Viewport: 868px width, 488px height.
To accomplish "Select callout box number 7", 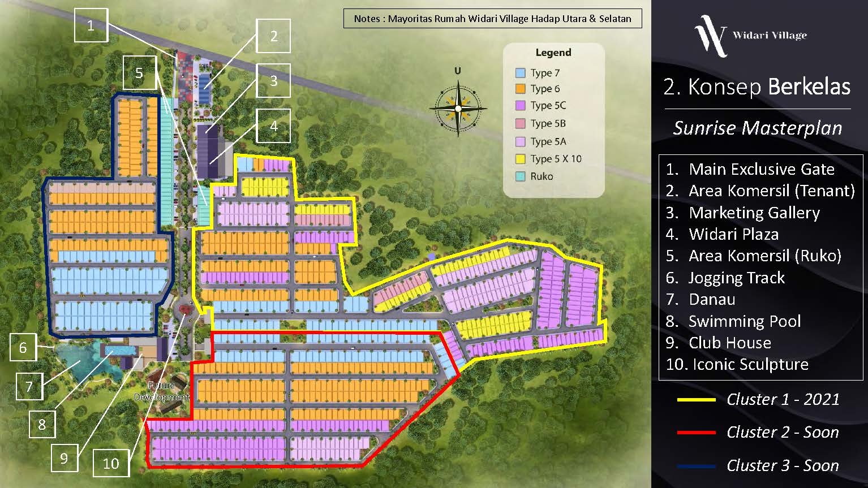I will [29, 387].
